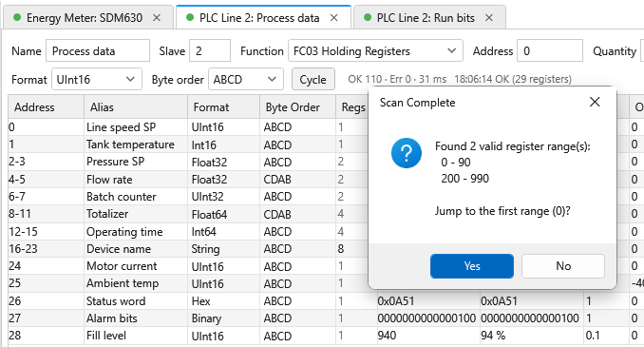Select the Motor current alias cell

[x=136, y=266]
